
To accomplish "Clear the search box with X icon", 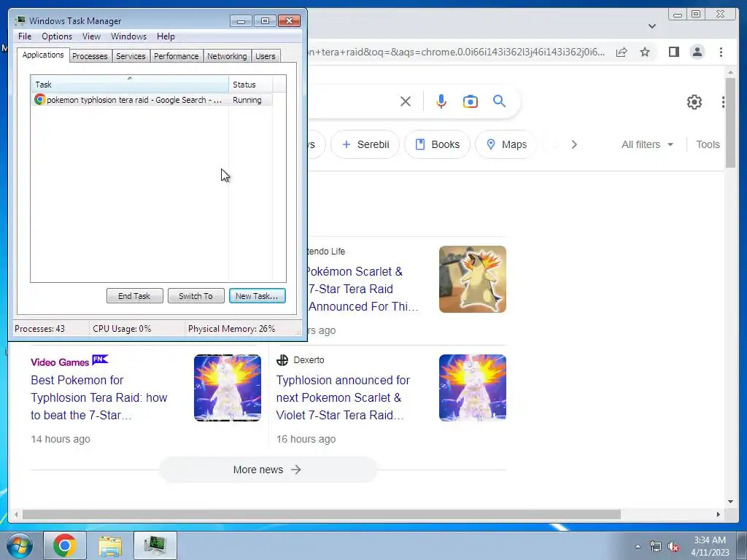I will pos(406,101).
